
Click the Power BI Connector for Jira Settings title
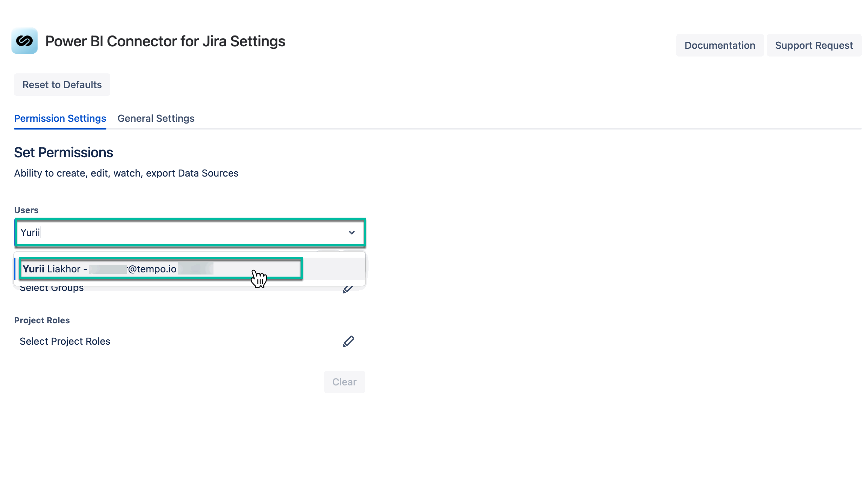click(165, 41)
